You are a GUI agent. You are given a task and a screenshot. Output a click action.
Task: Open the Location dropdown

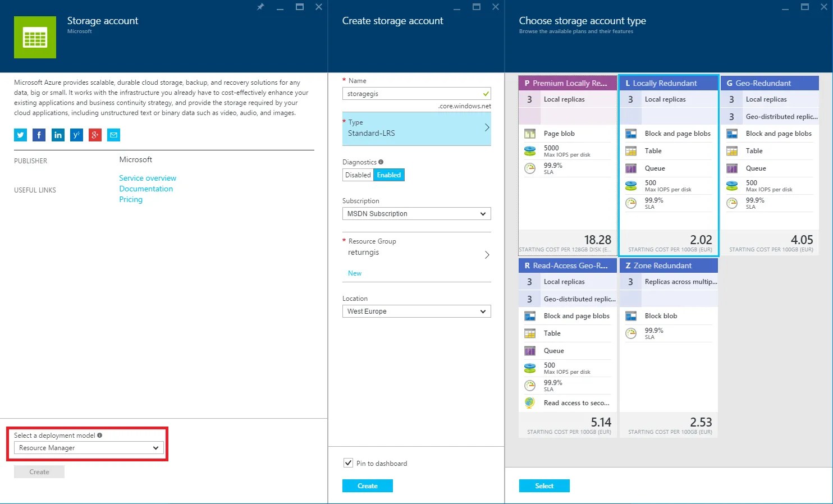click(x=417, y=311)
